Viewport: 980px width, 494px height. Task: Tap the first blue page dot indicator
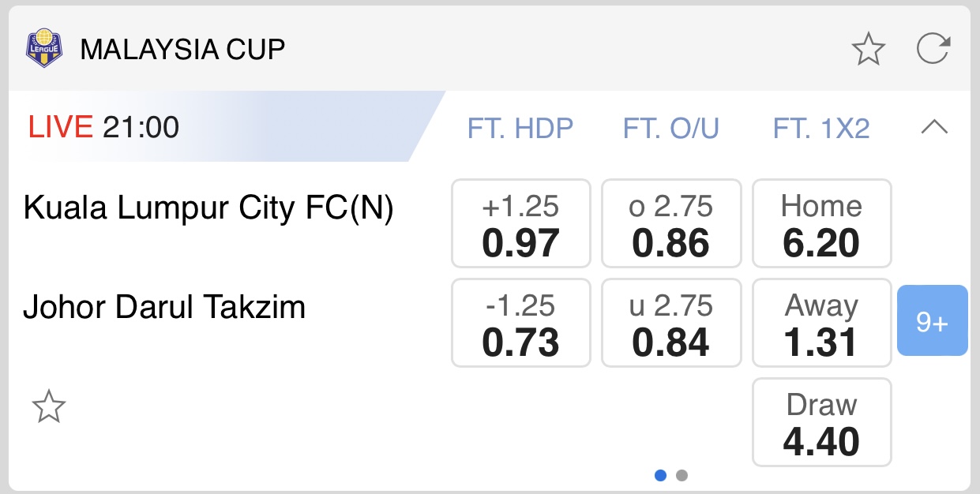tap(661, 476)
